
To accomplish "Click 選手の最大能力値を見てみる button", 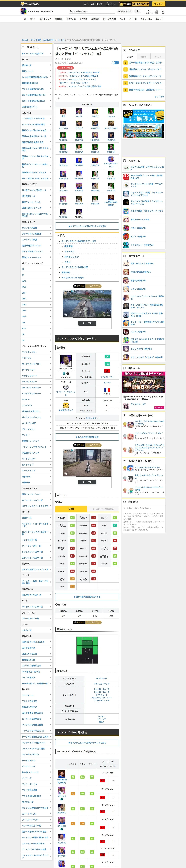I will (x=87, y=597).
